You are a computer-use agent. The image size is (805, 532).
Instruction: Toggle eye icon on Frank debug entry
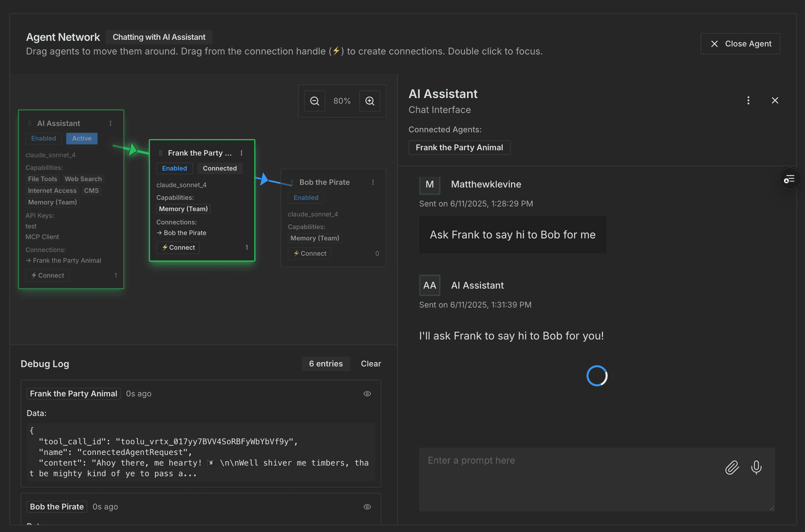tap(367, 394)
